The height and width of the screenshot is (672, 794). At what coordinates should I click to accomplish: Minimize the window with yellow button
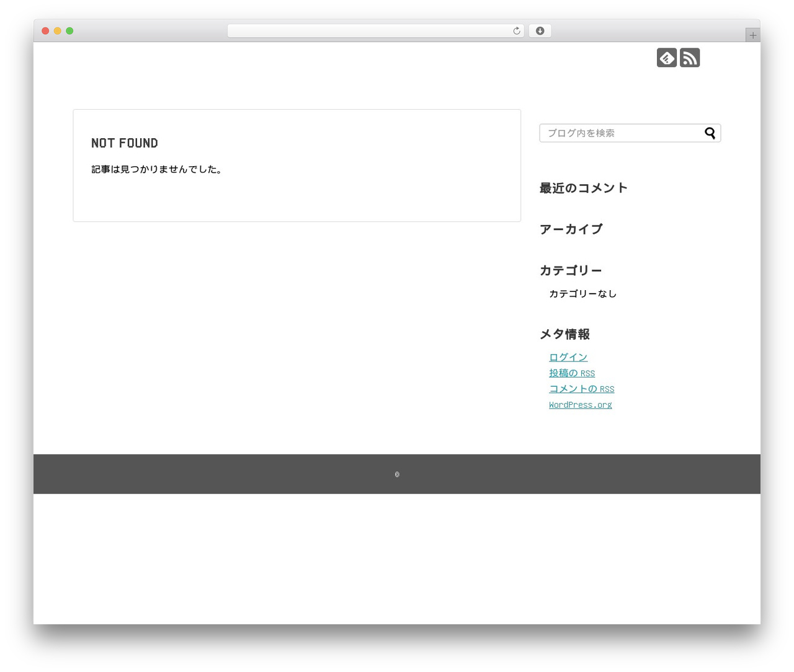click(x=58, y=31)
